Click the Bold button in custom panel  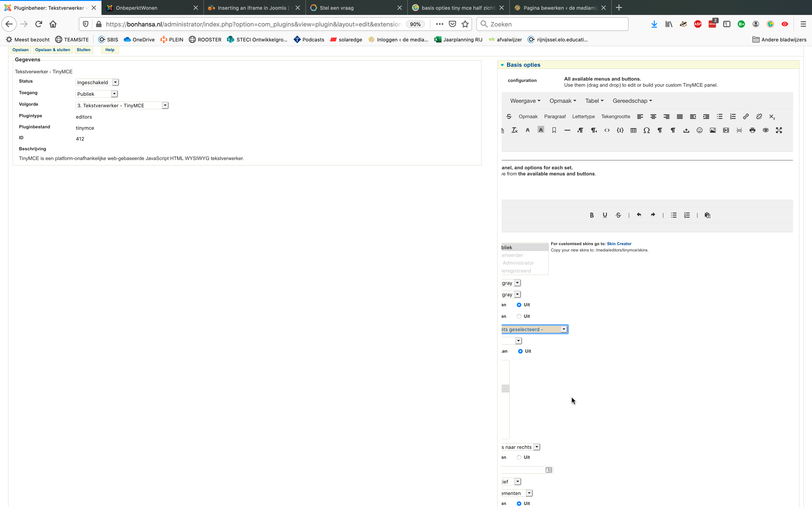click(592, 215)
